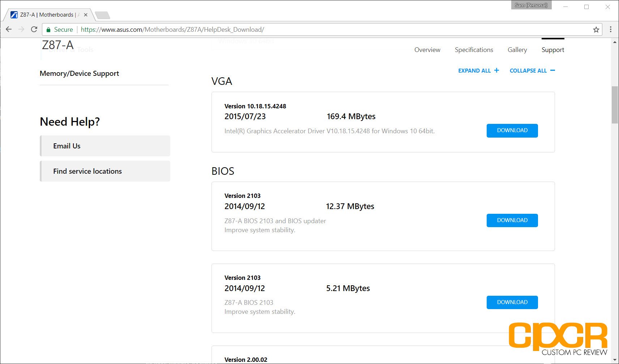Click the browser back arrow
Screen dimensions: 619x364
[x=9, y=29]
